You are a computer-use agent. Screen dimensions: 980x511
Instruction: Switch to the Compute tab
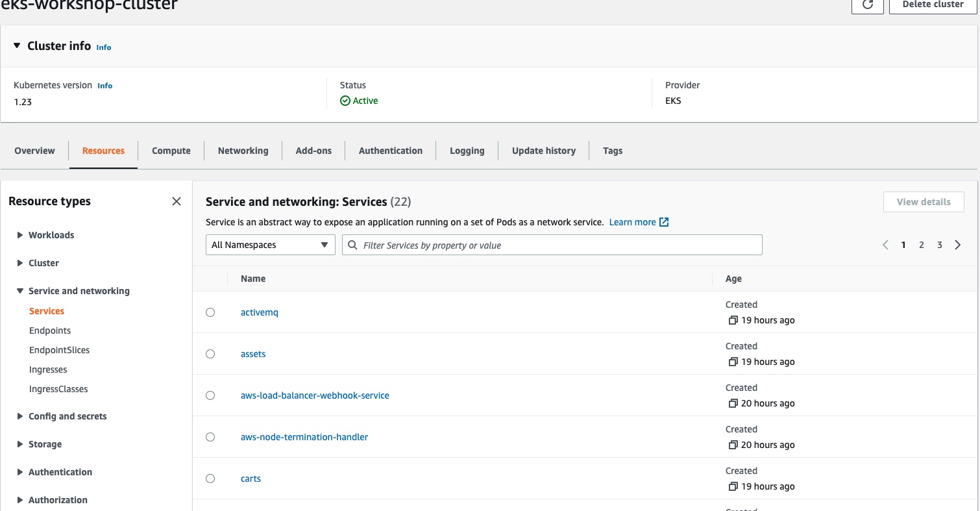pyautogui.click(x=171, y=151)
